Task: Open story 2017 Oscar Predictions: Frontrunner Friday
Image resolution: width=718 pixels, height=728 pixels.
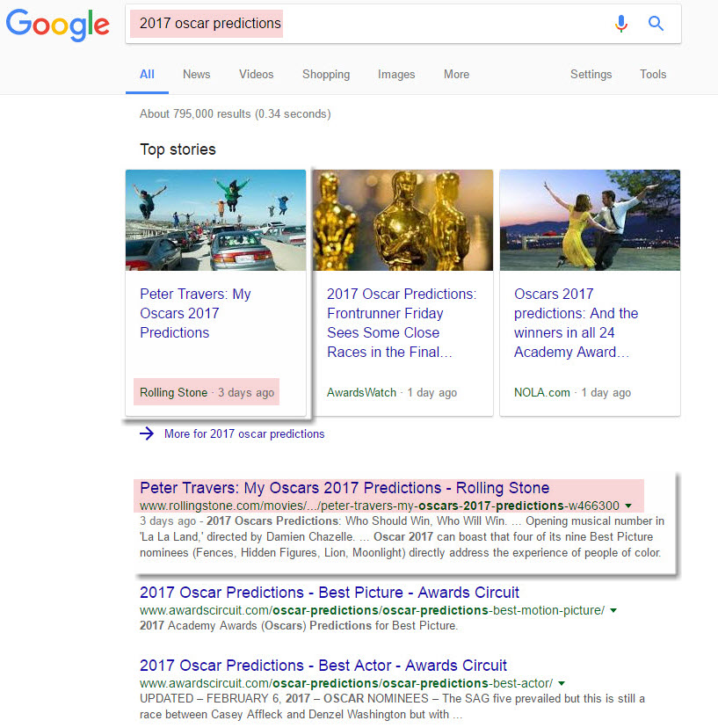Action: [x=402, y=323]
